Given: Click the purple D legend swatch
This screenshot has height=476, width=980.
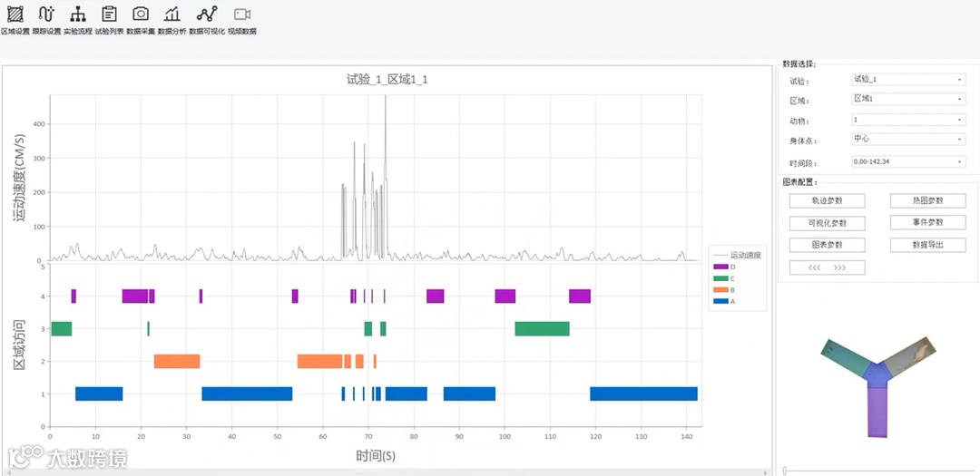Looking at the screenshot, I should tap(720, 267).
